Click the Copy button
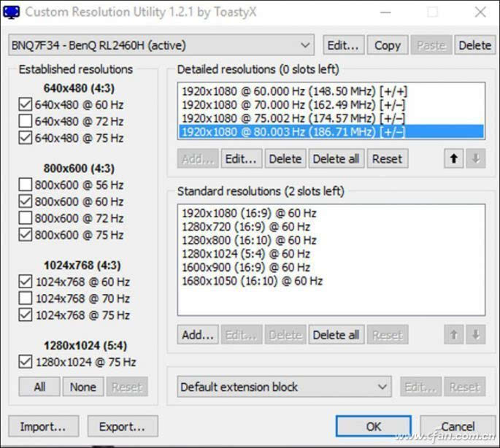Viewport: 500px width, 448px height. [388, 45]
